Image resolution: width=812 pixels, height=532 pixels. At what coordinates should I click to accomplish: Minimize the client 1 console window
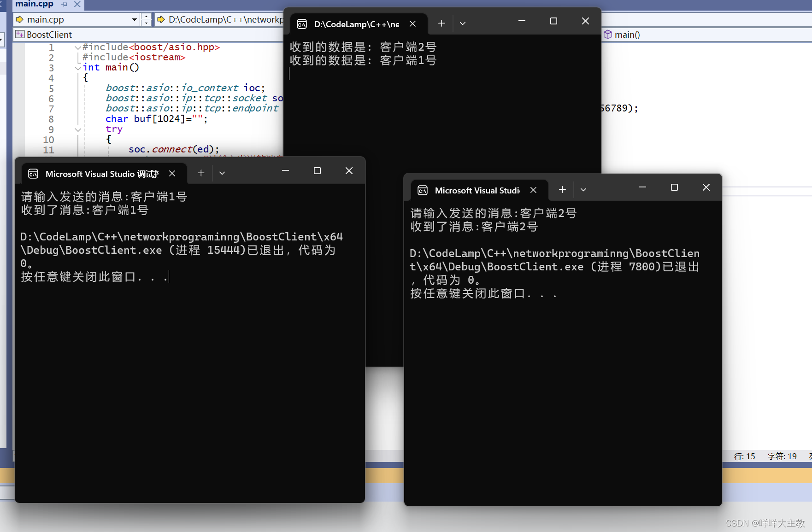(x=285, y=171)
